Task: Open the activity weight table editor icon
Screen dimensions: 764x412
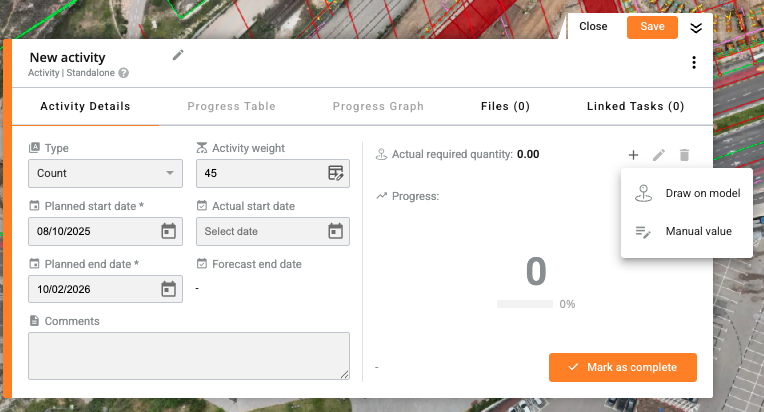Action: pos(336,173)
